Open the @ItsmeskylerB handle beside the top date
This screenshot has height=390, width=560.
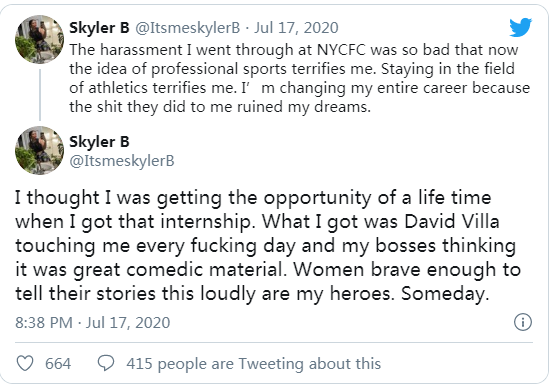tap(188, 28)
